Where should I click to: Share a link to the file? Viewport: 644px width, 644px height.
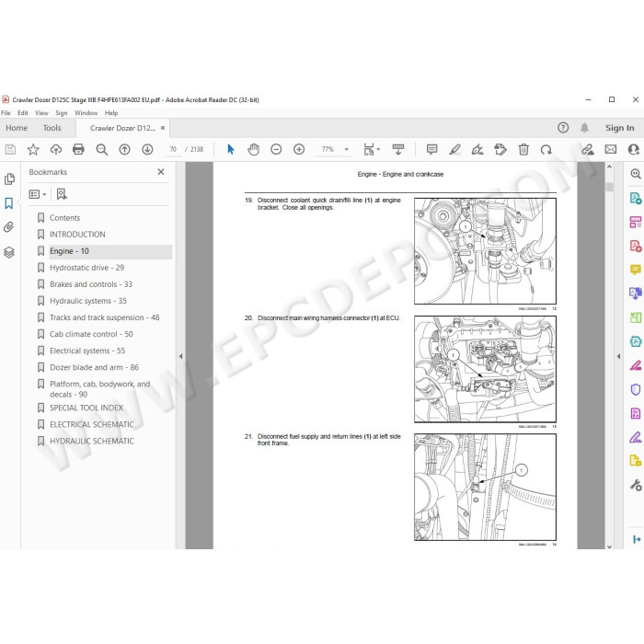click(588, 149)
